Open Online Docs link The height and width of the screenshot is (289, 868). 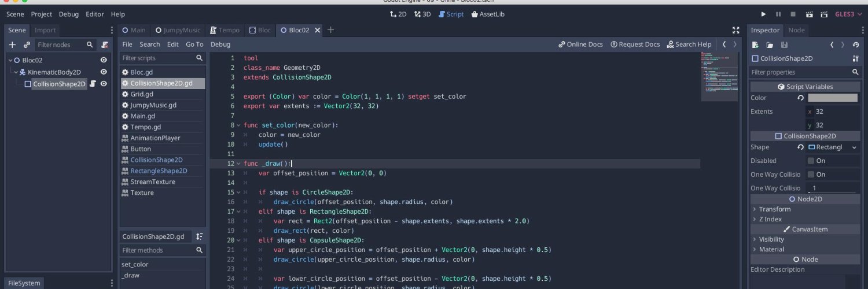tap(581, 44)
